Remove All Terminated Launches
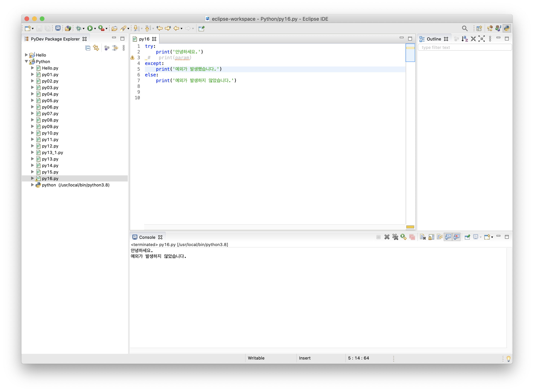This screenshot has height=392, width=534. coord(395,237)
